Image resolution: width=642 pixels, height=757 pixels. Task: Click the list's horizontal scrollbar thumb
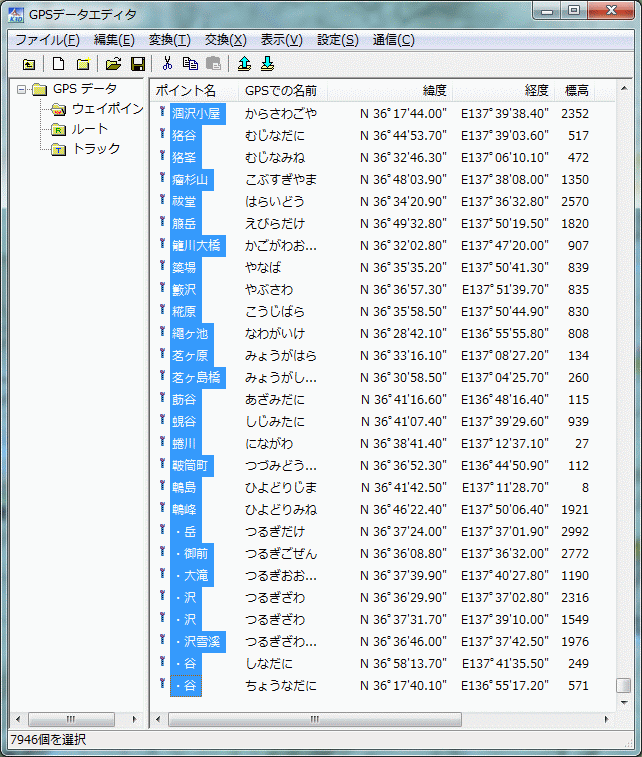click(315, 719)
